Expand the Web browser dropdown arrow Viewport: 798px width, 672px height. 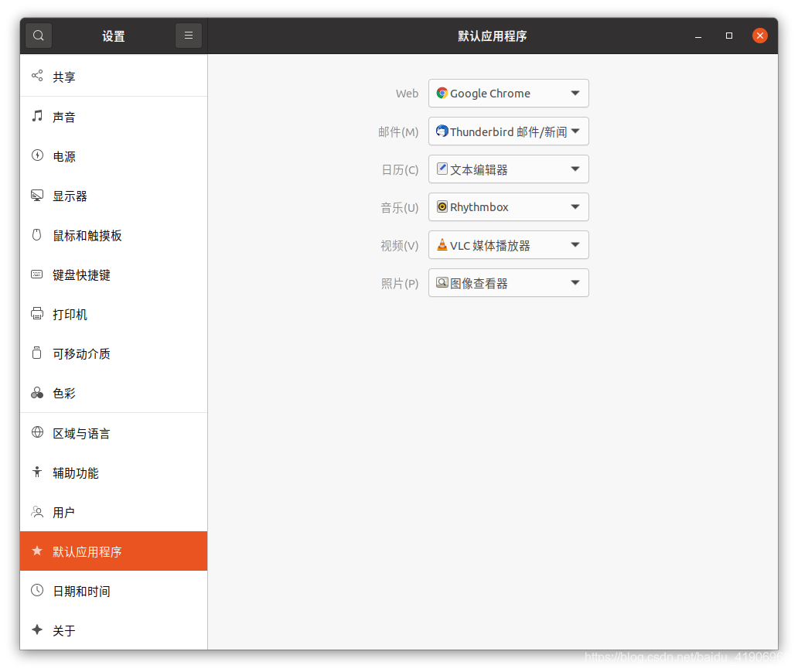click(x=575, y=93)
